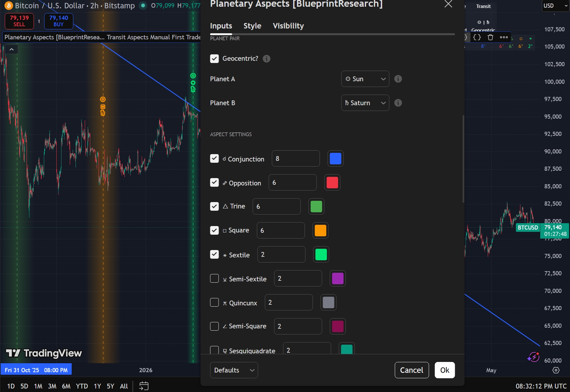Collapse the indicator legend with the arrow
The width and height of the screenshot is (570, 392).
click(x=12, y=49)
